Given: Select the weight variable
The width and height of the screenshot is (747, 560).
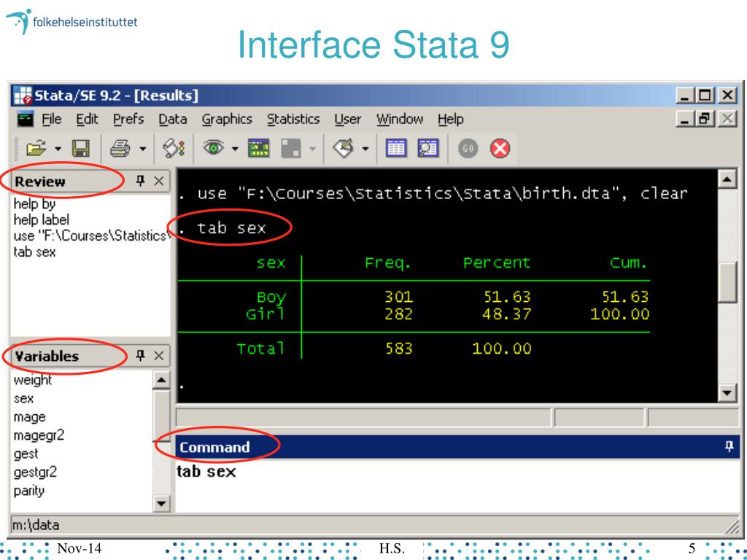Looking at the screenshot, I should point(32,380).
